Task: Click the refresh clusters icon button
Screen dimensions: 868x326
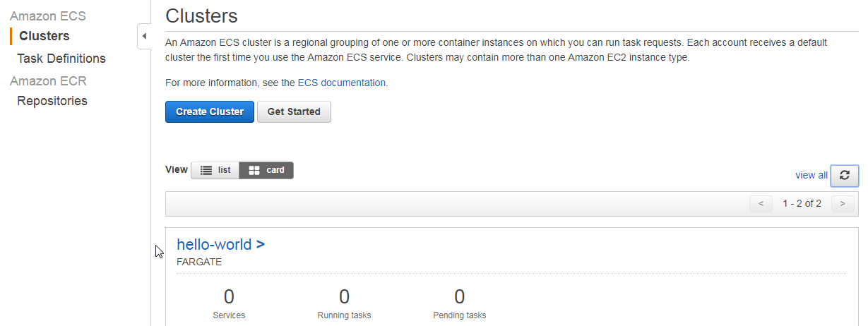Action: [x=845, y=176]
